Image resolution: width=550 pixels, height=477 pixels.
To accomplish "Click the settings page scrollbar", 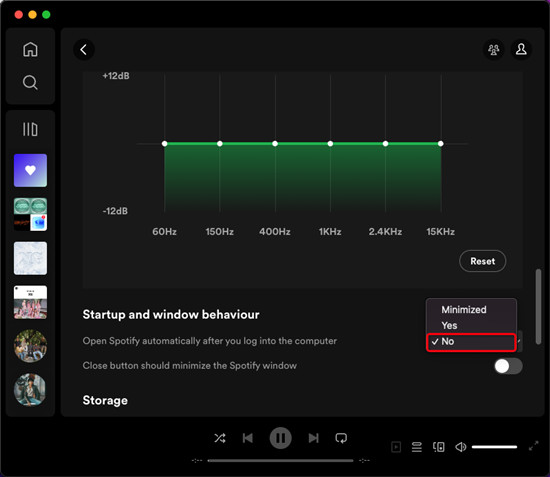I will [538, 307].
